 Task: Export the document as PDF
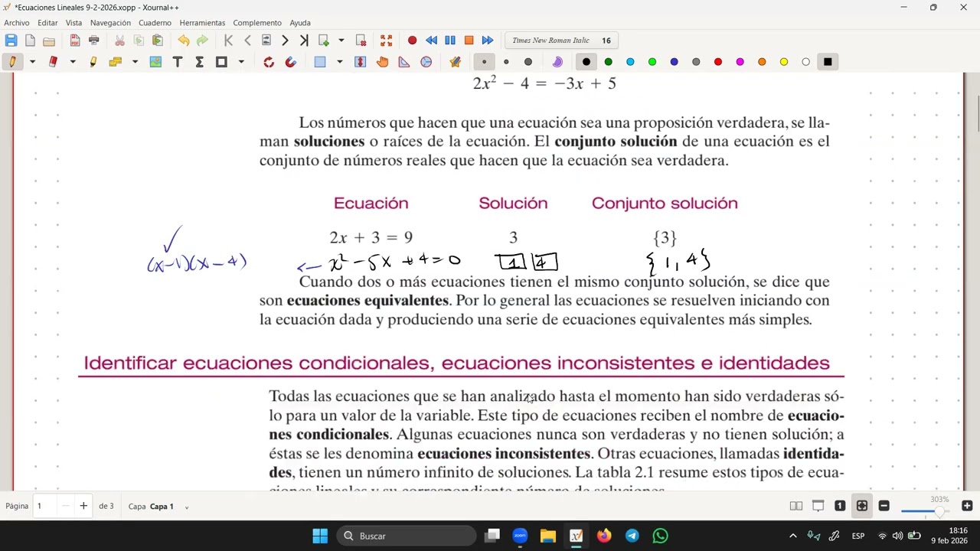pos(75,41)
